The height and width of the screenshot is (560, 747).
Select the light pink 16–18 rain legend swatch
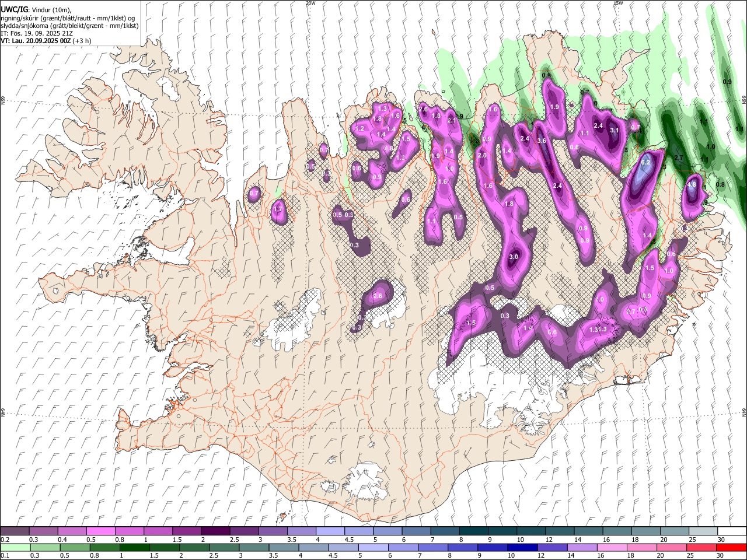pyautogui.click(x=611, y=548)
